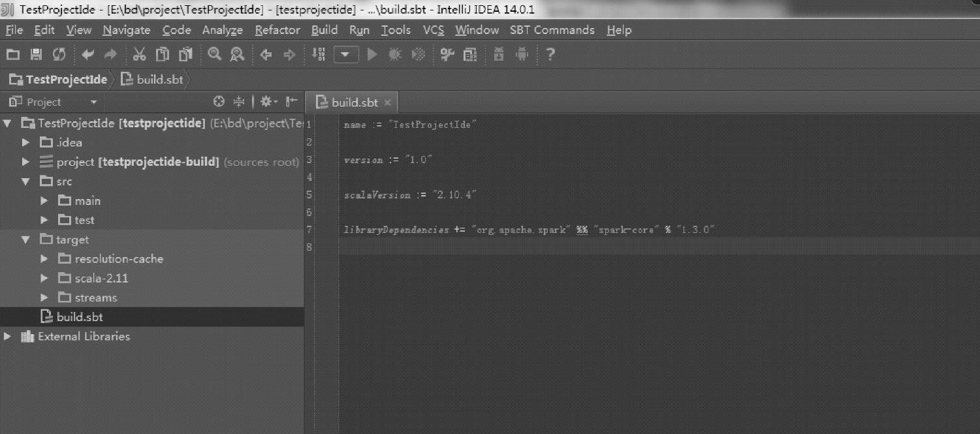The height and width of the screenshot is (434, 980).
Task: Open the VCS menu
Action: (x=434, y=30)
